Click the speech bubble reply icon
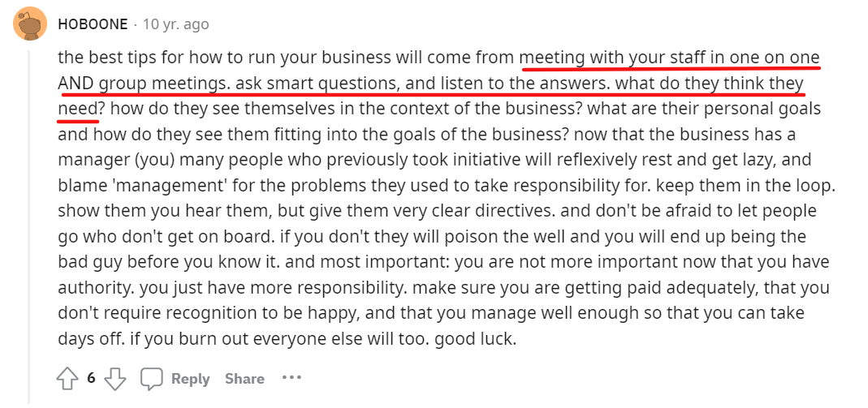 (151, 379)
